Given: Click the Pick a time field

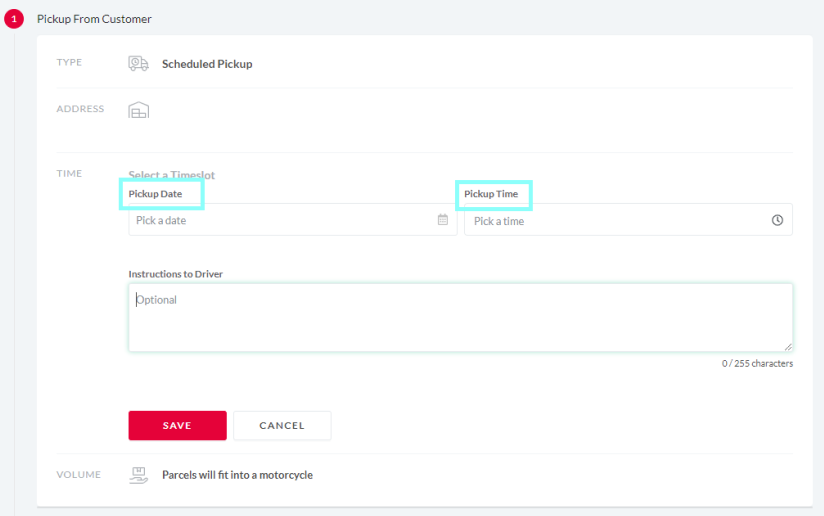Looking at the screenshot, I should tap(629, 220).
